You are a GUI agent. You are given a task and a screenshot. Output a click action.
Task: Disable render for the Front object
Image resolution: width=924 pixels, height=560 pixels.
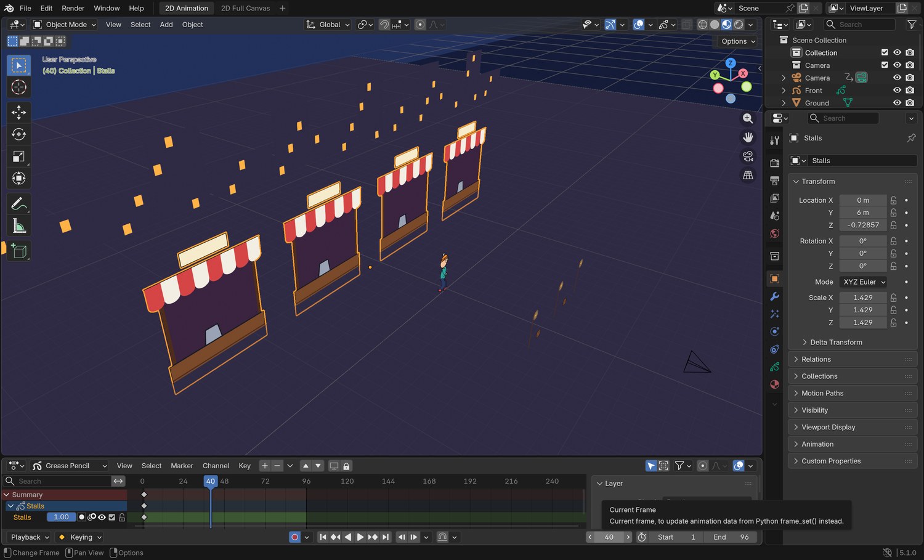tap(910, 90)
